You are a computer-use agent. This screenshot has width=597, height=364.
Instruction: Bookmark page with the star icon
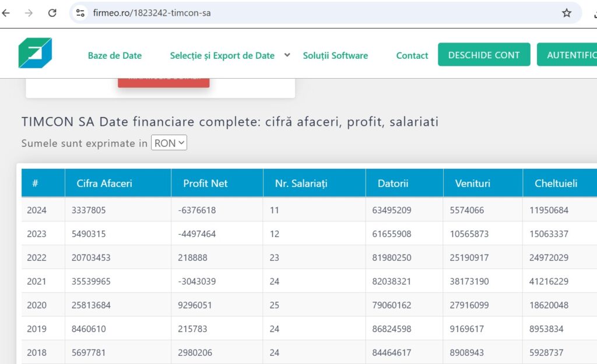[566, 13]
